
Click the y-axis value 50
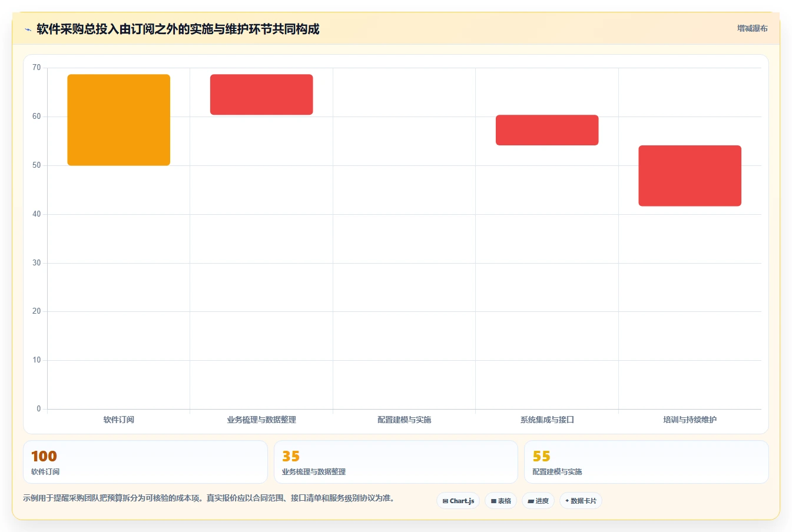tap(37, 165)
